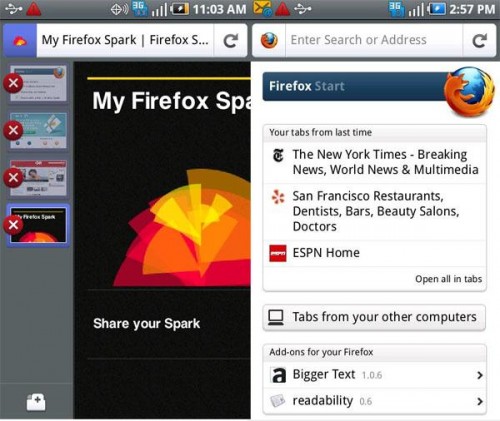Screen dimensions: 500x421
Task: Click Open all in tabs
Action: (x=448, y=279)
